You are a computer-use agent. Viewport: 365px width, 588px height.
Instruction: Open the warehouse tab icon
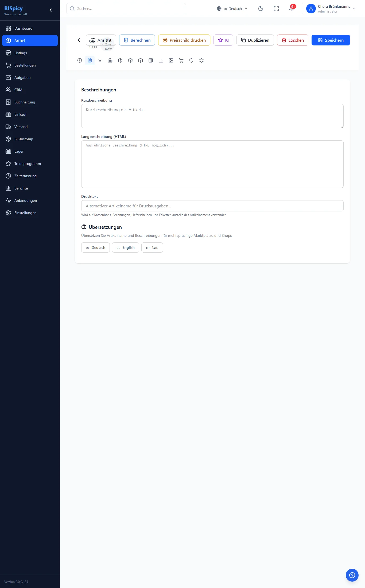point(110,60)
